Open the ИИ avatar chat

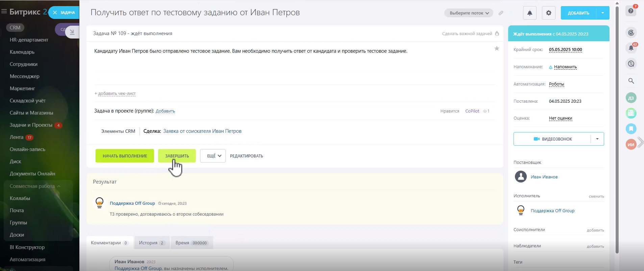pos(631,145)
